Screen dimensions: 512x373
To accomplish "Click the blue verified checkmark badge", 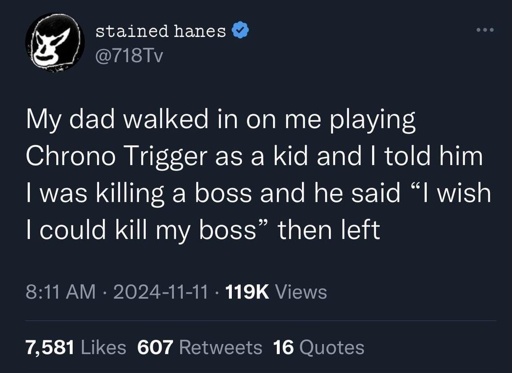I will coord(240,31).
